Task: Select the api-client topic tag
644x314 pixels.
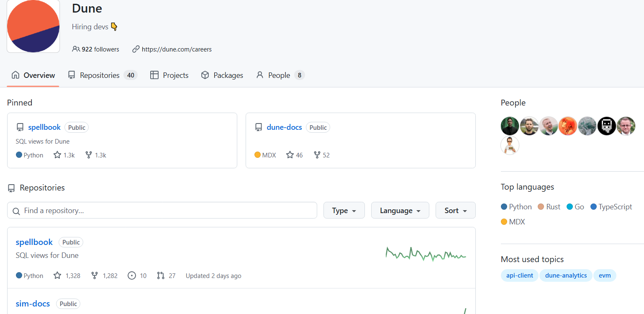Action: [519, 275]
